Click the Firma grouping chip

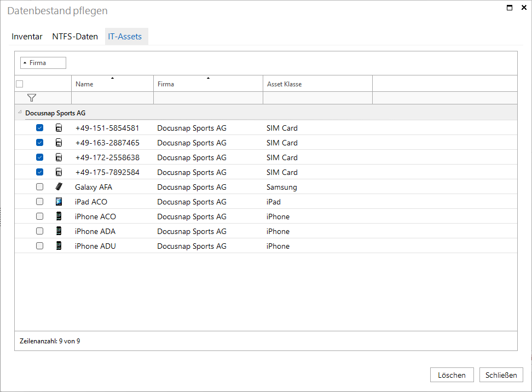(x=43, y=63)
